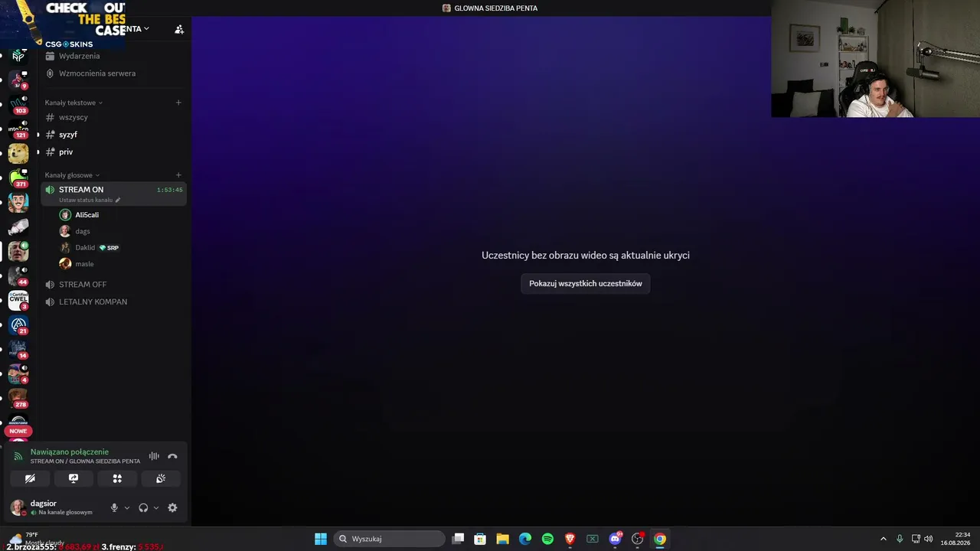Screen dimensions: 980x551
Task: Open the server with the 21 badge
Action: pos(18,324)
